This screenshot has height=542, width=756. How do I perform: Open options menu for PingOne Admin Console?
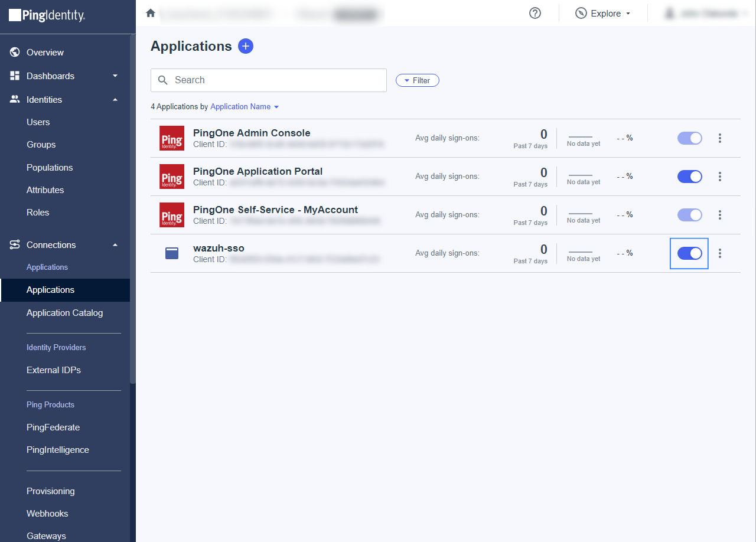pos(719,138)
